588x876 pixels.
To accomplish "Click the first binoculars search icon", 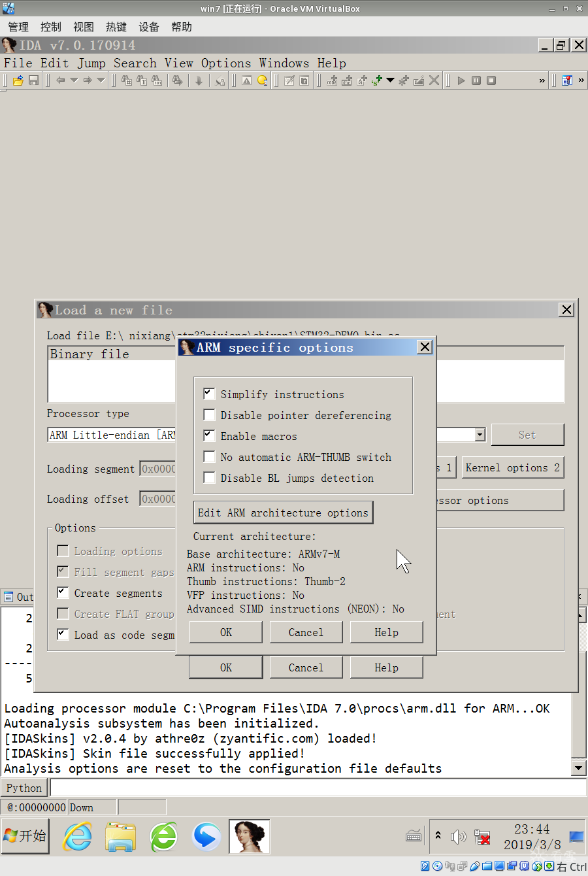I will pos(127,80).
